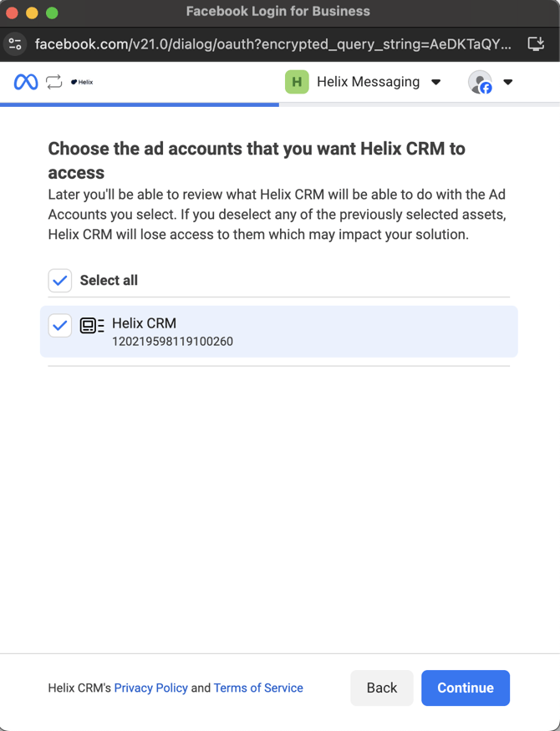Uncheck the Helix CRM ad account checkbox

60,326
